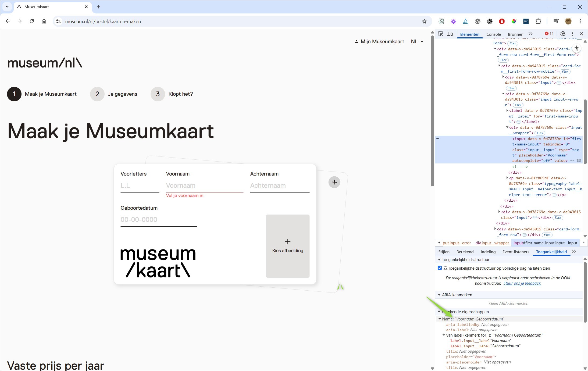Viewport: 588px width, 371px height.
Task: Open the Chrome profile avatar
Action: coord(568,21)
